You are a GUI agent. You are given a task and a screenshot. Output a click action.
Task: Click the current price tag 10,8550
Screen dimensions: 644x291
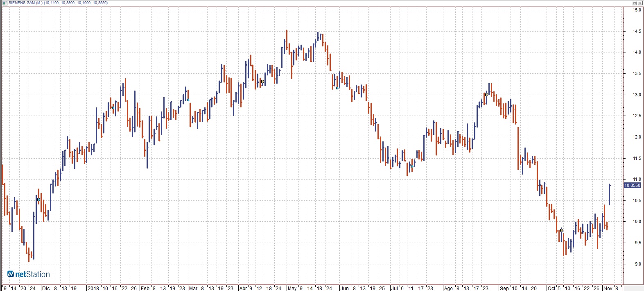coord(632,185)
